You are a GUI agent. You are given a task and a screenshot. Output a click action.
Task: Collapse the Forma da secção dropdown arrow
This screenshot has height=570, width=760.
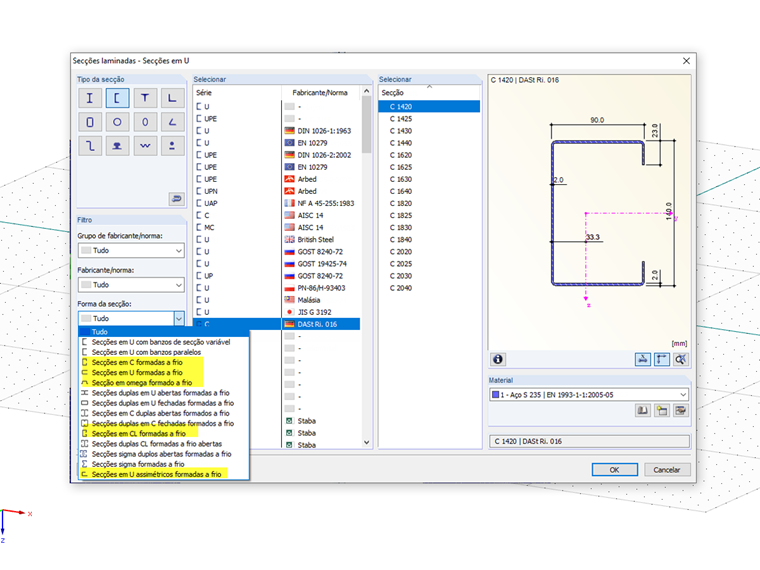coord(179,318)
